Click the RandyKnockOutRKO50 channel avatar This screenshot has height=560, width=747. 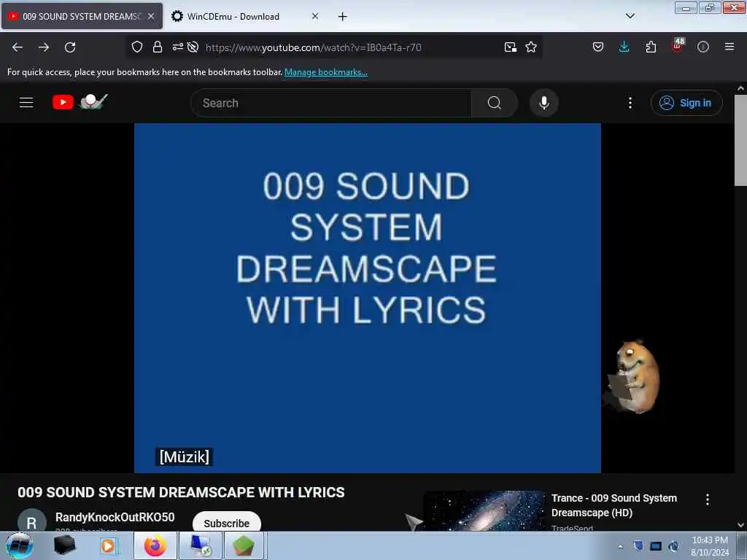coord(31,521)
